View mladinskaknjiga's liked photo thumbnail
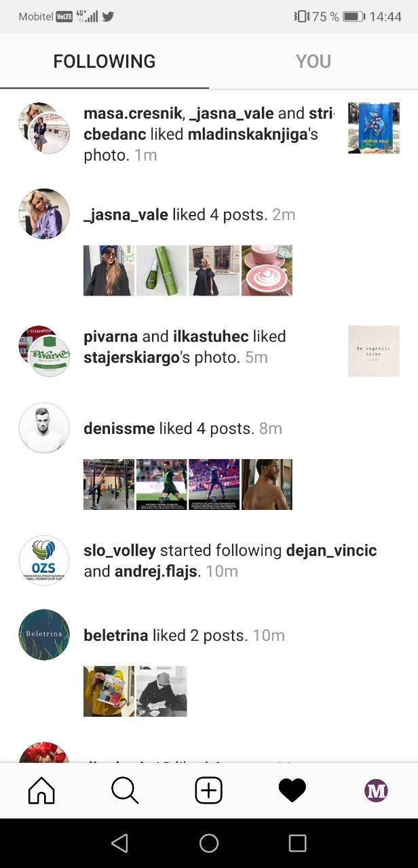This screenshot has height=868, width=418. pos(374,128)
